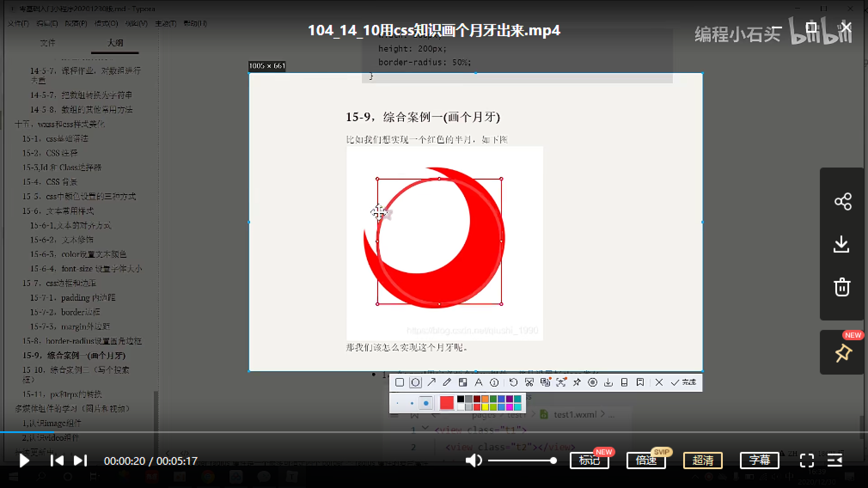Open the 格式(O) menu in Typora
Viewport: 868px width, 488px height.
(x=106, y=23)
